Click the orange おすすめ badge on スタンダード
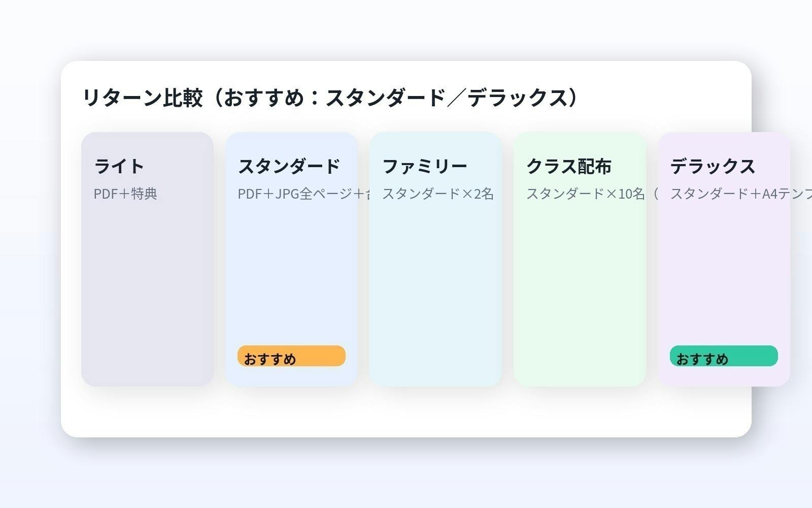This screenshot has height=508, width=812. pos(291,356)
